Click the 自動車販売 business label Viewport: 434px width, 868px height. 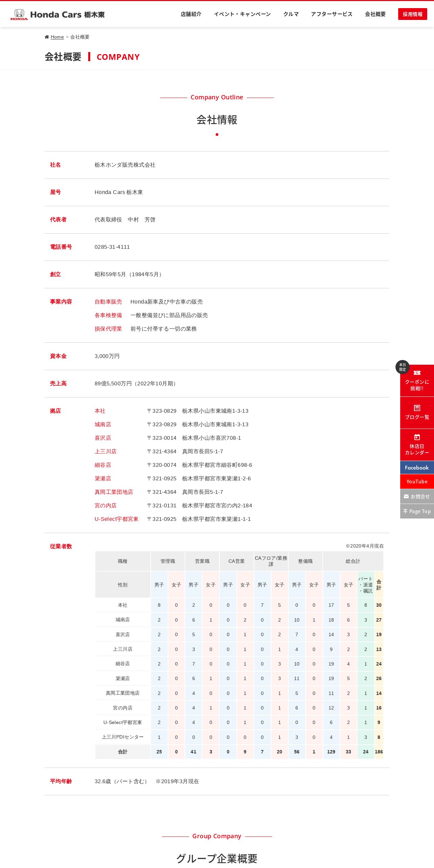[108, 302]
